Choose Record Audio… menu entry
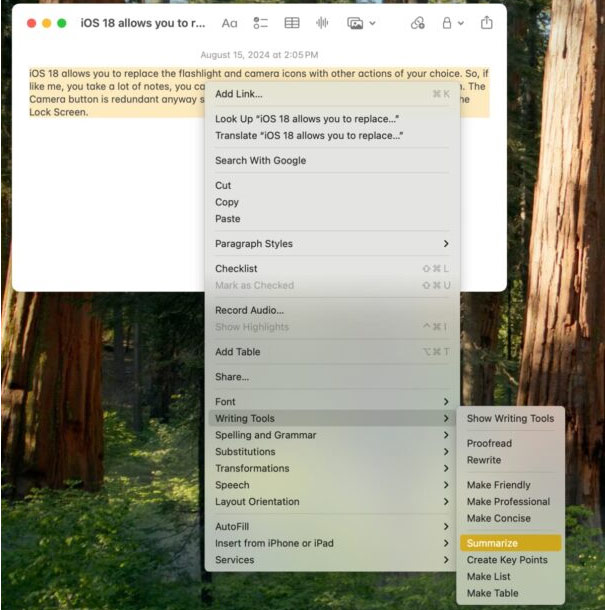This screenshot has height=610, width=605. coord(332,310)
